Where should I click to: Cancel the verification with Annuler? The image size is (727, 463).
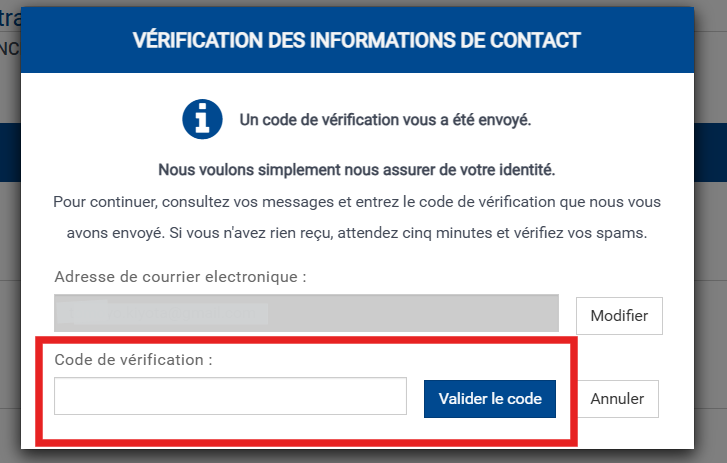click(617, 399)
